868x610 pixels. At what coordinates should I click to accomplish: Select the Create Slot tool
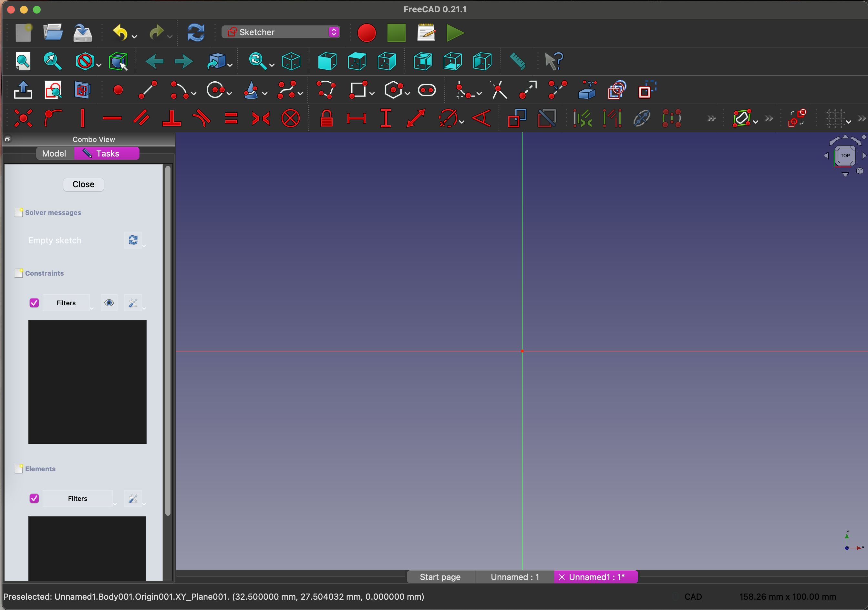point(427,90)
